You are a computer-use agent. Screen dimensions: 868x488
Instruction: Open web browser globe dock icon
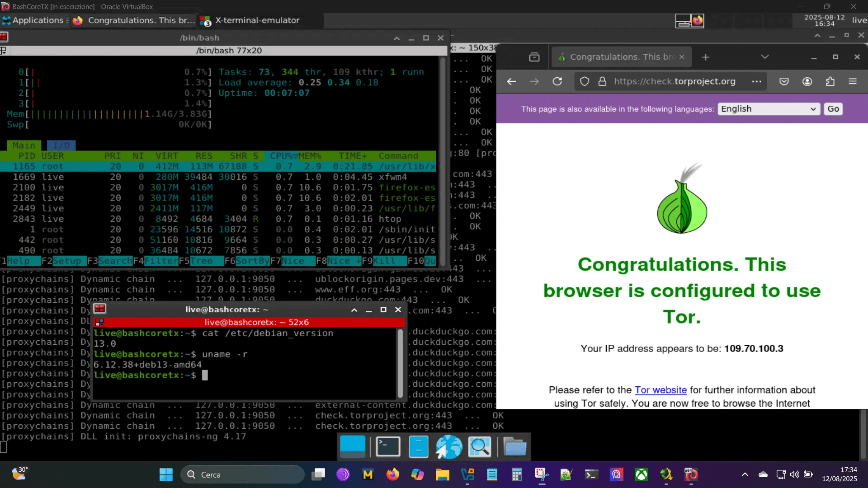point(448,447)
